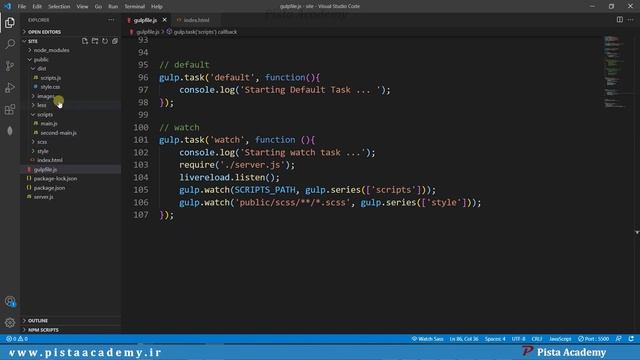The width and height of the screenshot is (640, 360).
Task: Click Watch Sass in status bar
Action: point(427,339)
